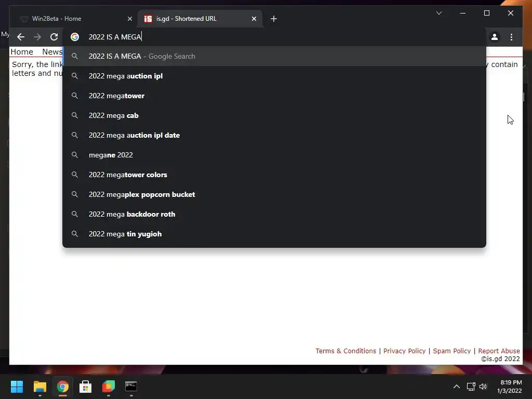532x399 pixels.
Task: Open the Windows Start menu
Action: tap(17, 387)
